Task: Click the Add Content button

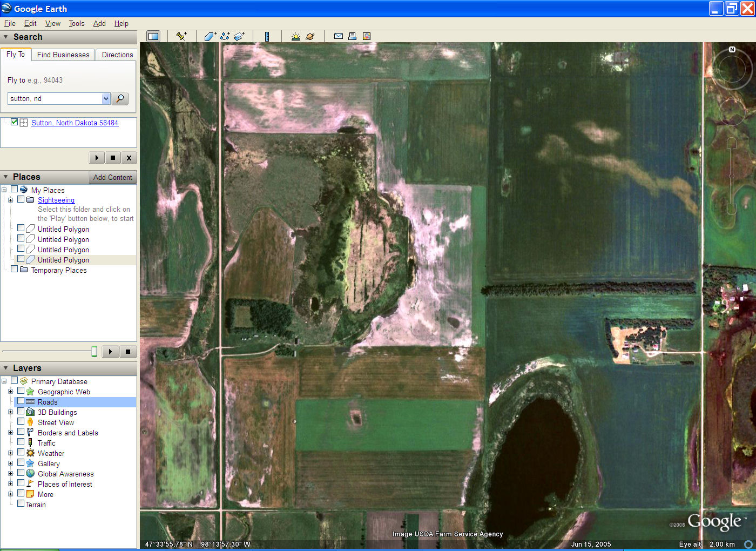Action: click(112, 177)
